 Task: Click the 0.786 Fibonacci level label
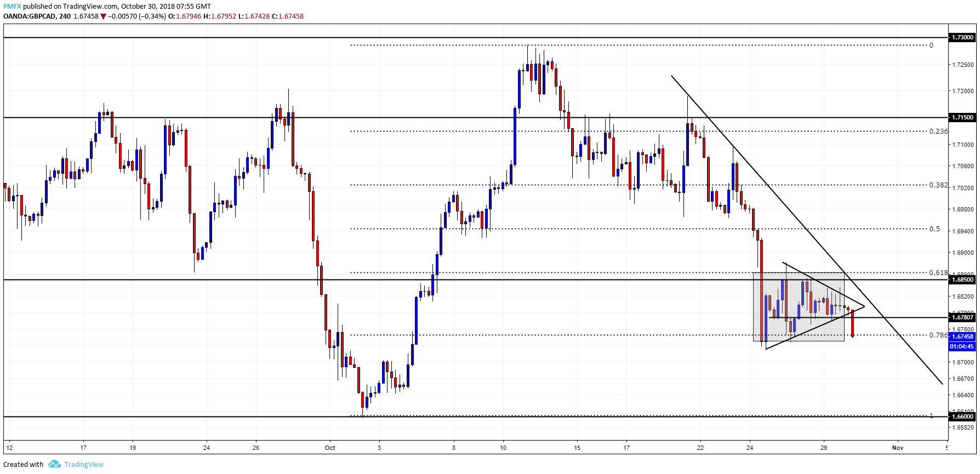pyautogui.click(x=938, y=335)
